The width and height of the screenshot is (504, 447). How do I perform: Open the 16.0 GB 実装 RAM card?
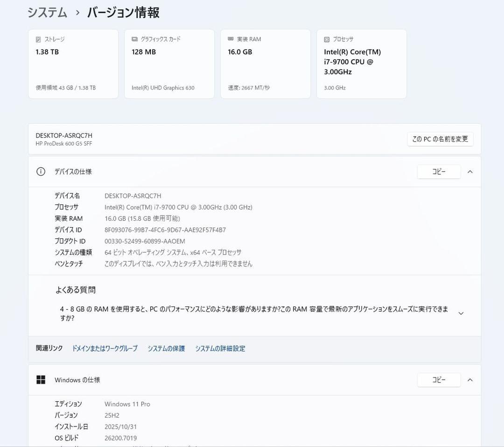tap(265, 64)
